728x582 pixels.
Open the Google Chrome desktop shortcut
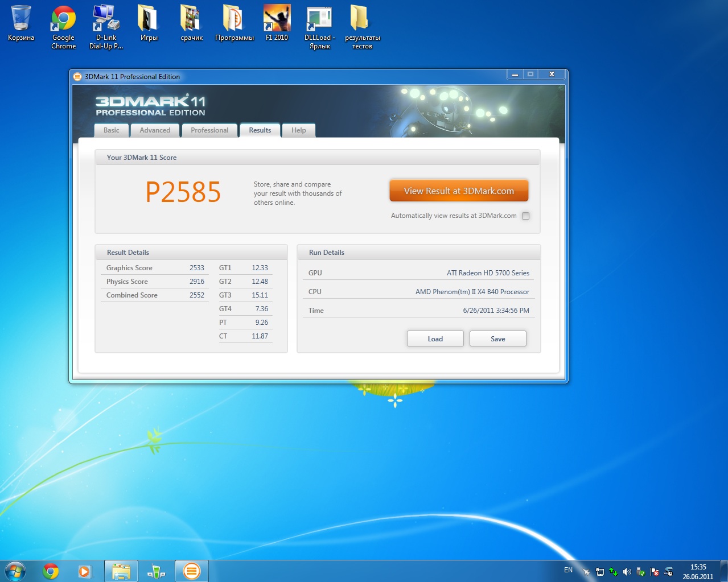click(63, 27)
